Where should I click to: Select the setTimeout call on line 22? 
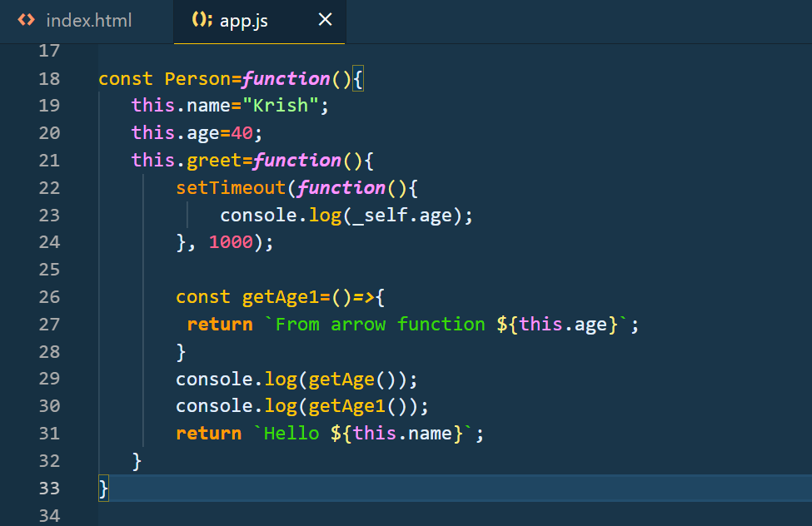click(x=230, y=187)
